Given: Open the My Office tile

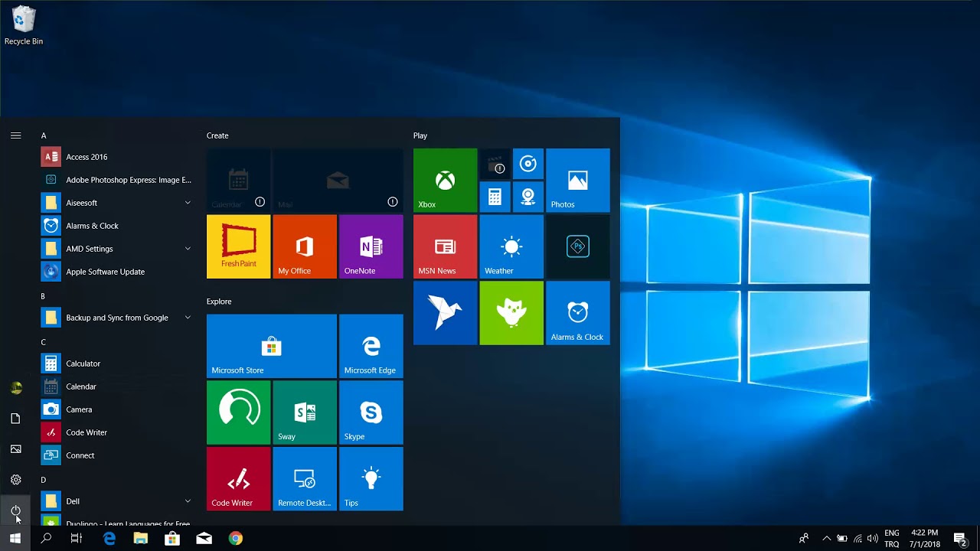Looking at the screenshot, I should click(x=305, y=246).
